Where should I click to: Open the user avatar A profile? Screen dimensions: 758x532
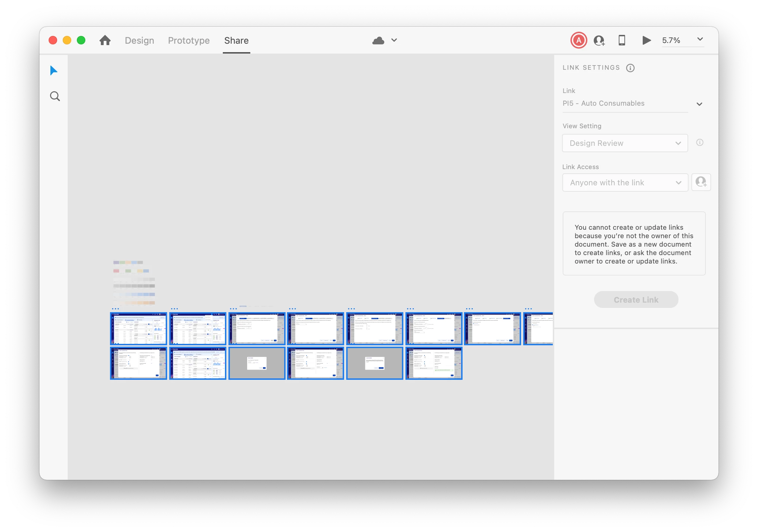579,41
